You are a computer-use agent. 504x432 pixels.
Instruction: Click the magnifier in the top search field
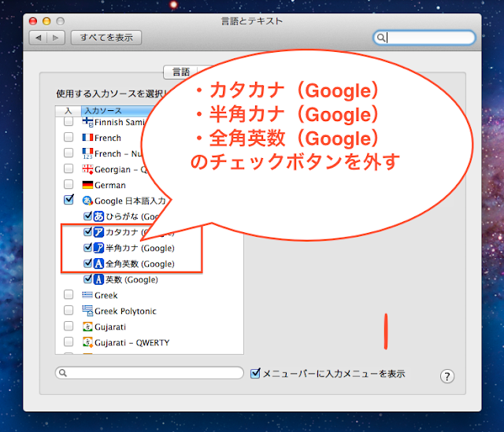[381, 38]
